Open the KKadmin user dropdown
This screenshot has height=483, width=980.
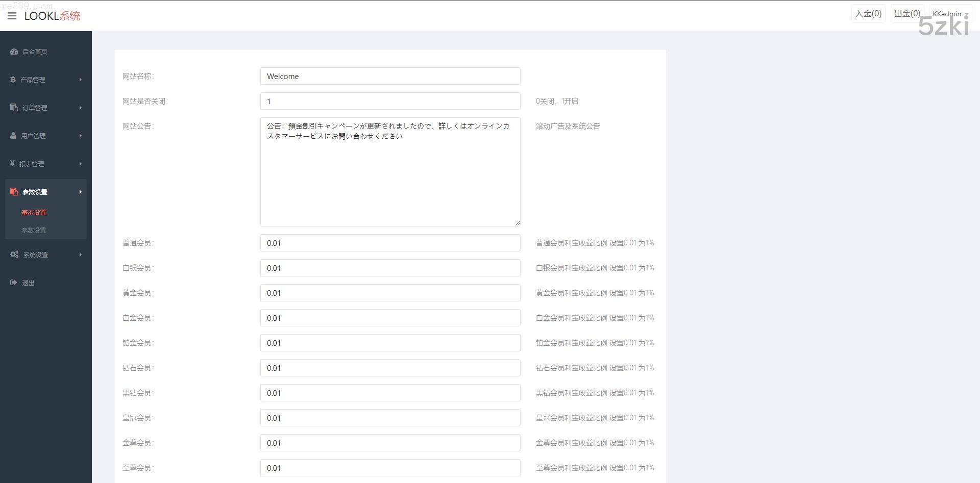click(x=950, y=14)
